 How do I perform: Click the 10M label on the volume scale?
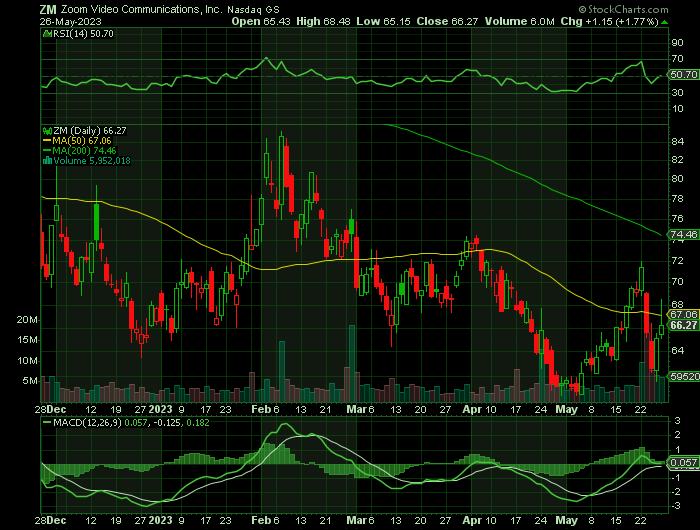click(27, 360)
